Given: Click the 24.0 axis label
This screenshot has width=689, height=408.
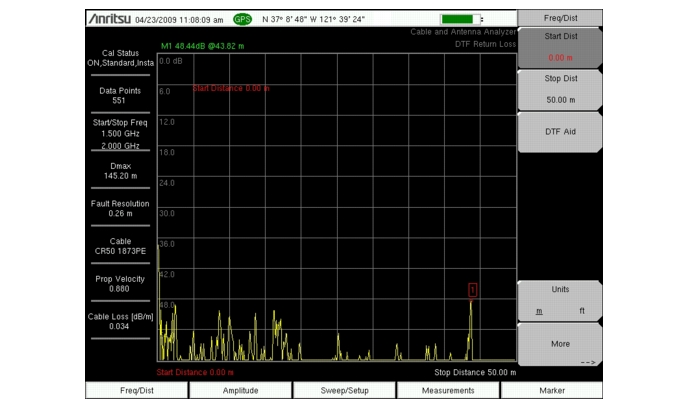Looking at the screenshot, I should pyautogui.click(x=167, y=183).
